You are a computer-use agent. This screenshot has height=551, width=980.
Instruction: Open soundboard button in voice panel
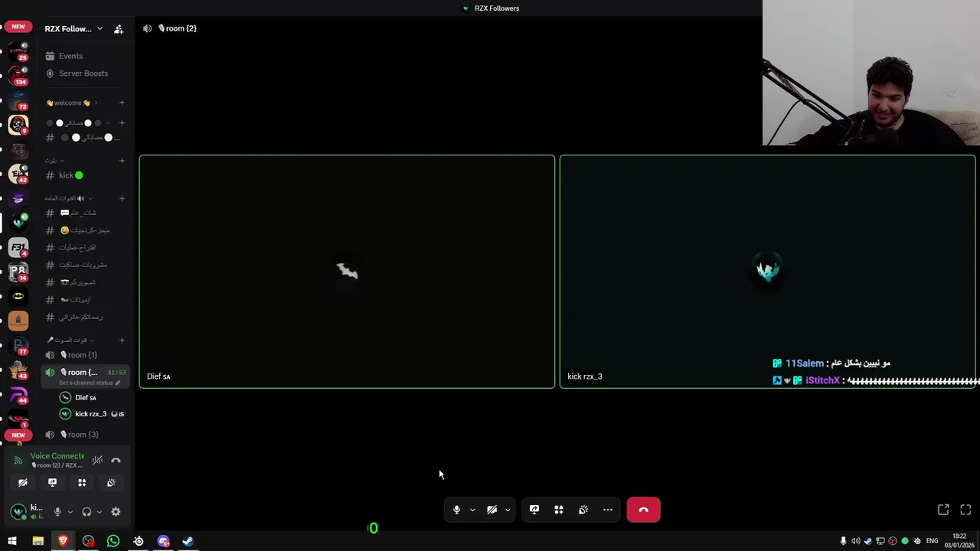click(x=111, y=483)
